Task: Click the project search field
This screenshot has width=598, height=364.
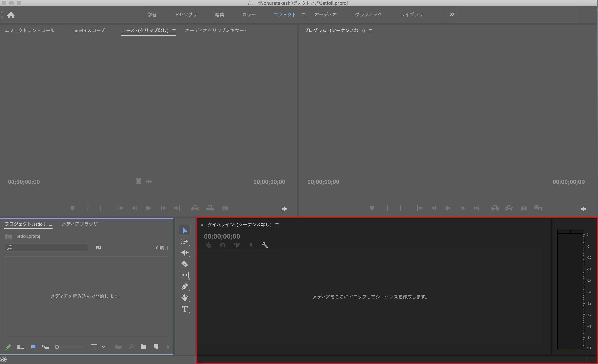Action: coord(46,248)
